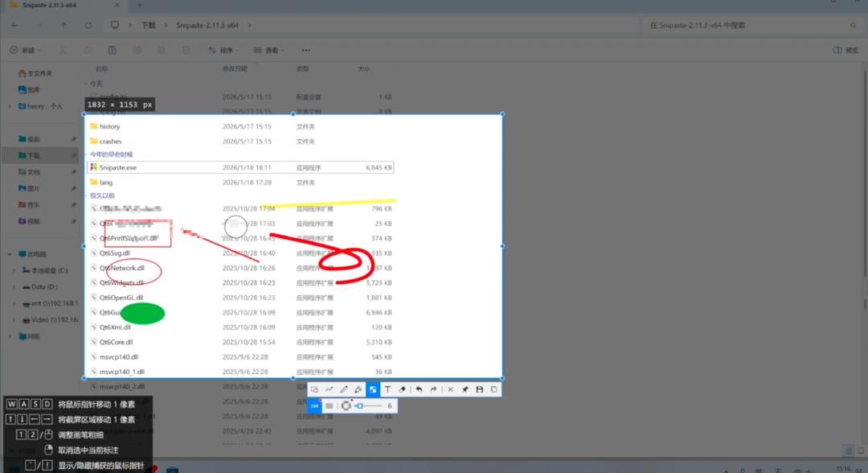
Task: Expand the 本地磁盘 (C:) node
Action: 14,271
